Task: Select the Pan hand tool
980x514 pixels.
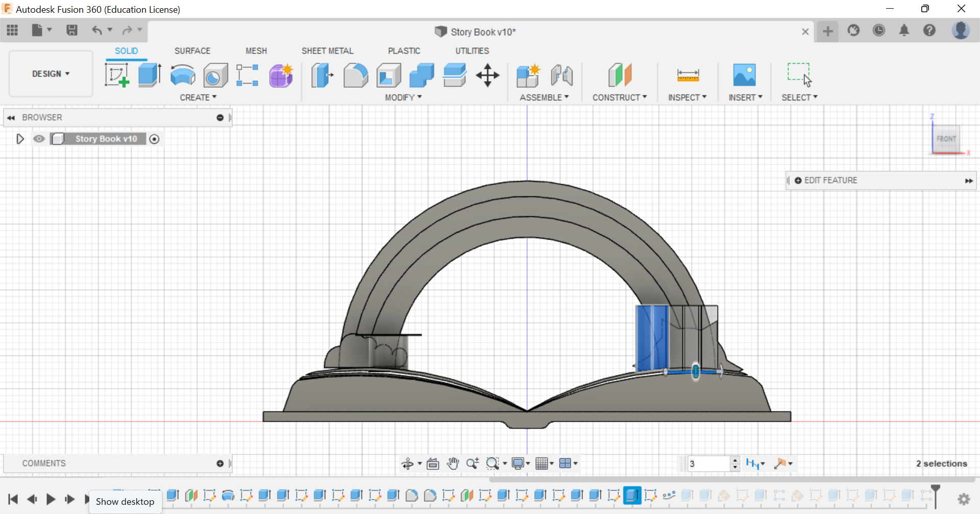Action: (x=453, y=464)
